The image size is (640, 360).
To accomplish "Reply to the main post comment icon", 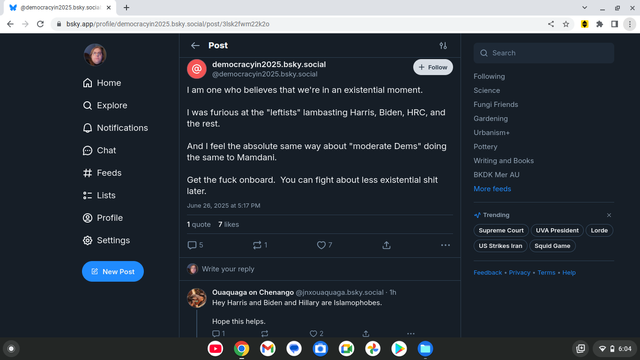I will click(192, 245).
